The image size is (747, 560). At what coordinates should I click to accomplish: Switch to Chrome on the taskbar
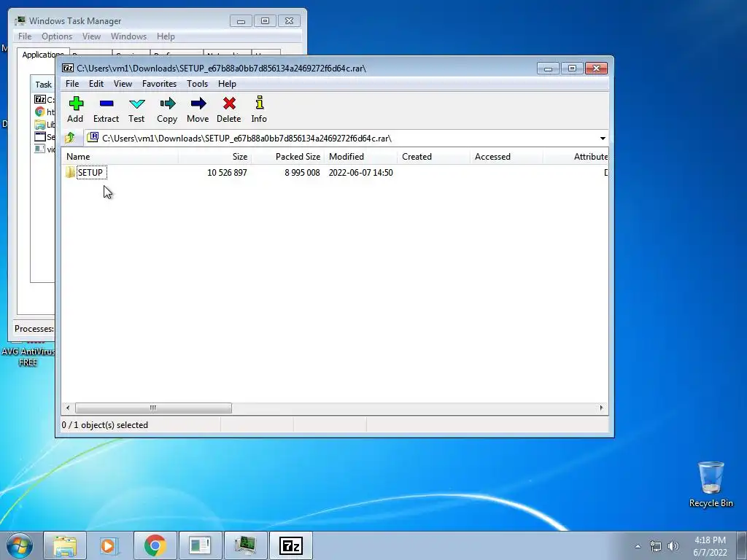click(155, 545)
